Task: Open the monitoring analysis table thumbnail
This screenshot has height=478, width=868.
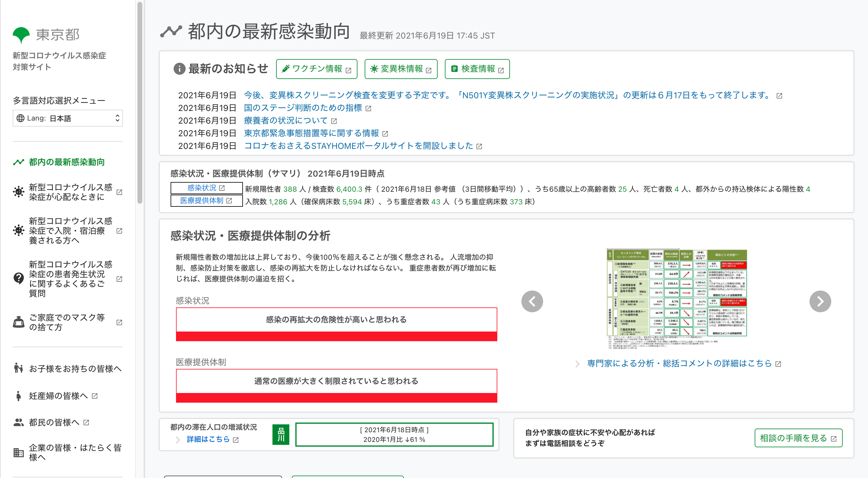Action: [x=677, y=298]
